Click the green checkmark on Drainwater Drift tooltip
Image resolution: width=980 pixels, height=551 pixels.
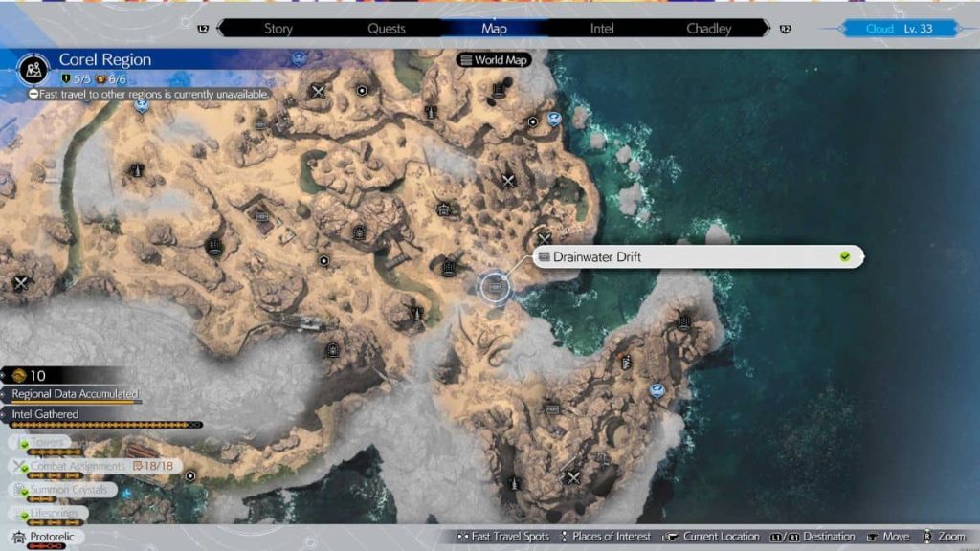point(845,256)
